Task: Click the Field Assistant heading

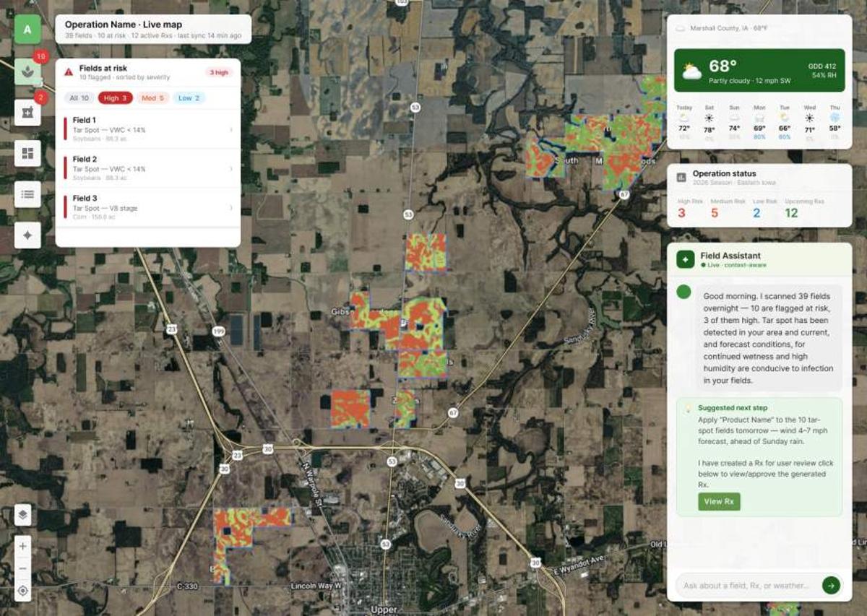Action: (x=730, y=256)
